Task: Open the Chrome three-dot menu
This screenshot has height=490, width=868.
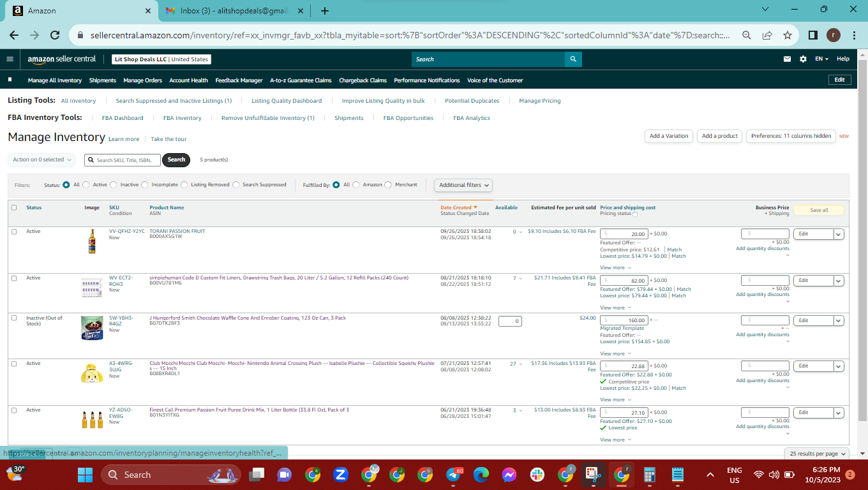Action: point(853,36)
